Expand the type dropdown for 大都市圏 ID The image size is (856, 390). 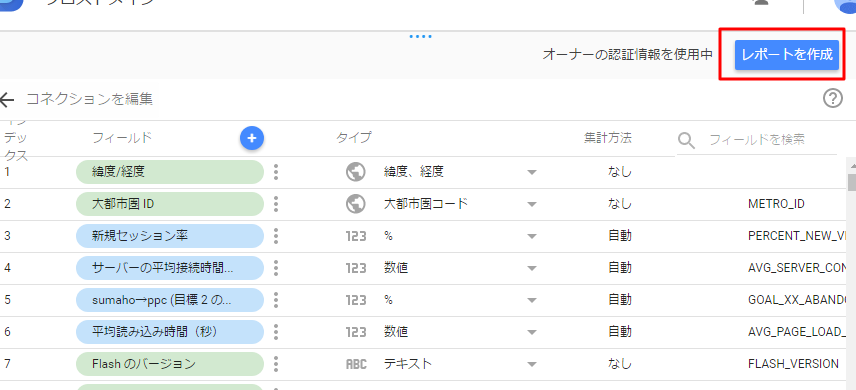[x=532, y=205]
